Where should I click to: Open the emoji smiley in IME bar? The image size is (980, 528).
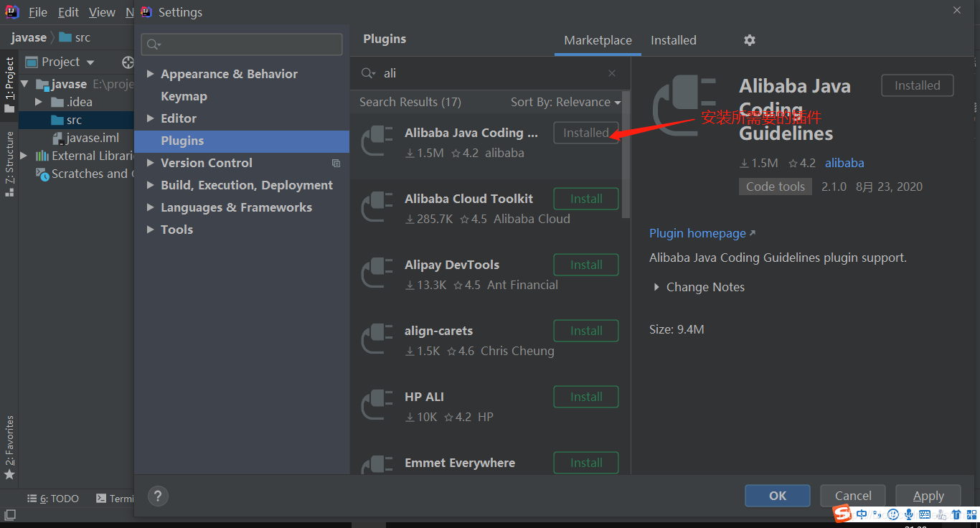(x=893, y=514)
